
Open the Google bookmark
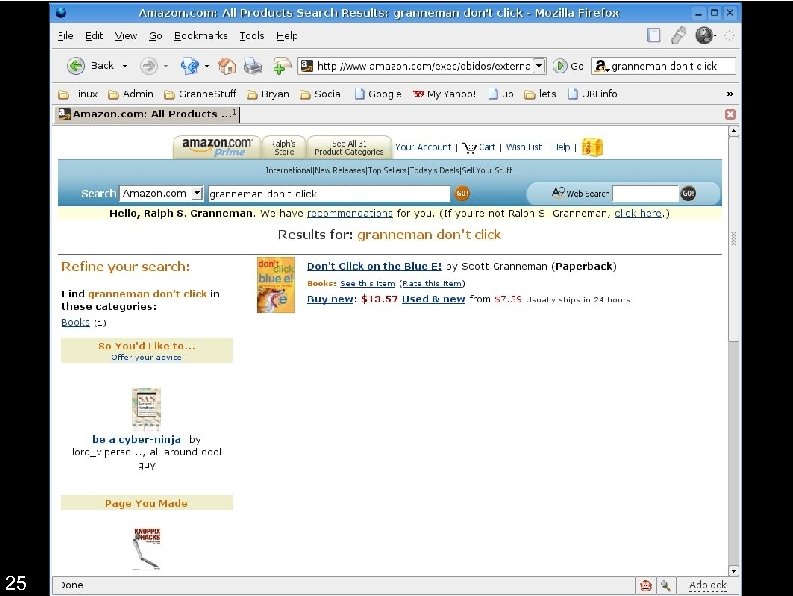point(378,94)
